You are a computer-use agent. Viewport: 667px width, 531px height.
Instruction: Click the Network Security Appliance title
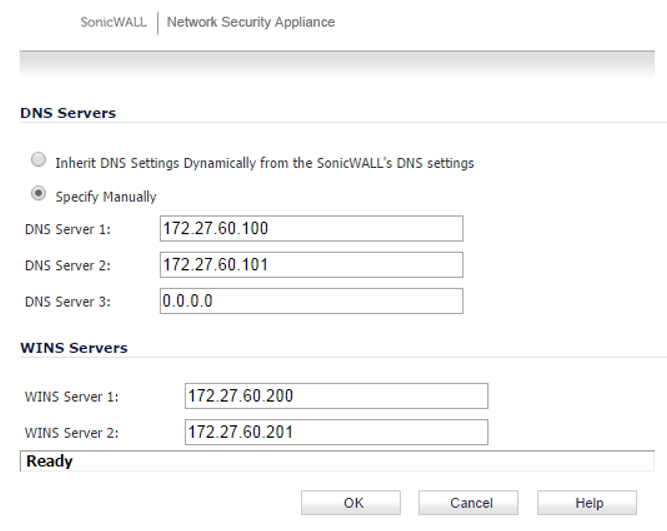(251, 22)
